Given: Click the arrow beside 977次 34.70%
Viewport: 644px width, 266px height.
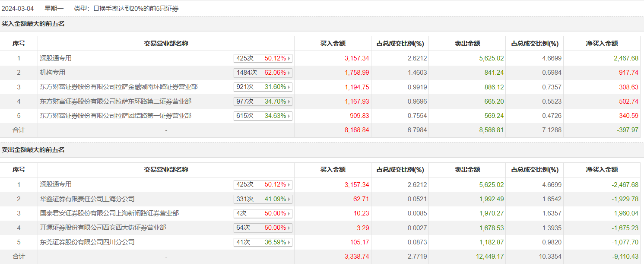Looking at the screenshot, I should tap(289, 102).
